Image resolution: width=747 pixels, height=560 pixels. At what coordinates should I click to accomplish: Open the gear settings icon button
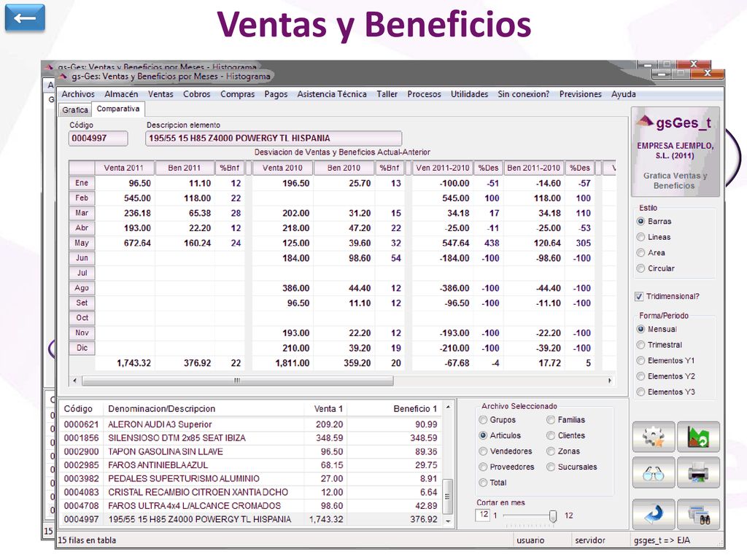point(654,436)
